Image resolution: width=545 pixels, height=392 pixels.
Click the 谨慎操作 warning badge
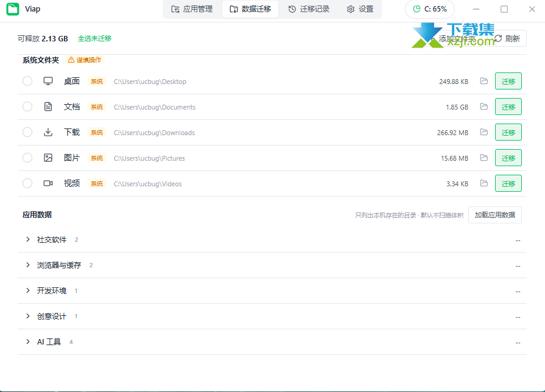coord(85,60)
